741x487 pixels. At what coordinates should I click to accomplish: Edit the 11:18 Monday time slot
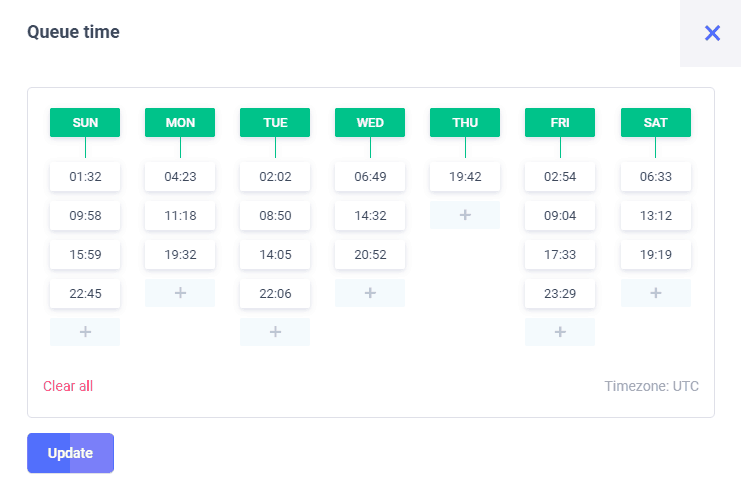(180, 215)
